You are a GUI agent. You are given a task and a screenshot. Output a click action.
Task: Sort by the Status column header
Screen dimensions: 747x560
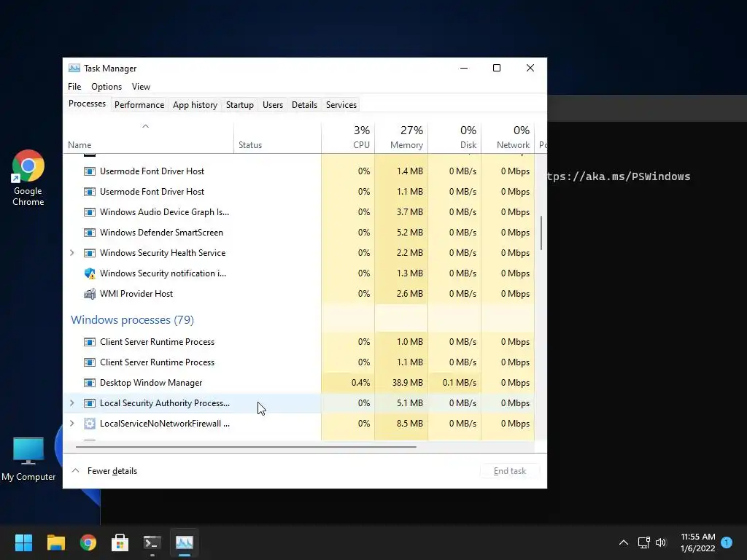277,138
